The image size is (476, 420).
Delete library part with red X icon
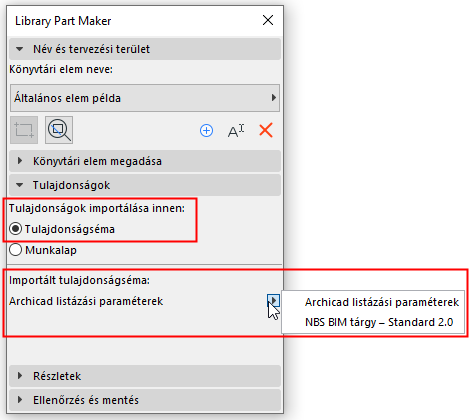266,130
